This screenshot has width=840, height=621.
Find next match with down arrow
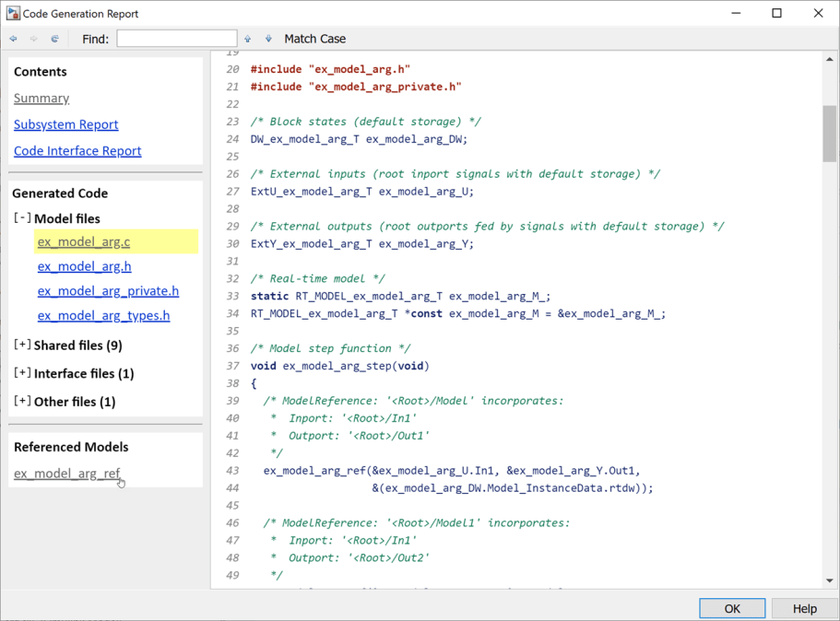point(269,39)
